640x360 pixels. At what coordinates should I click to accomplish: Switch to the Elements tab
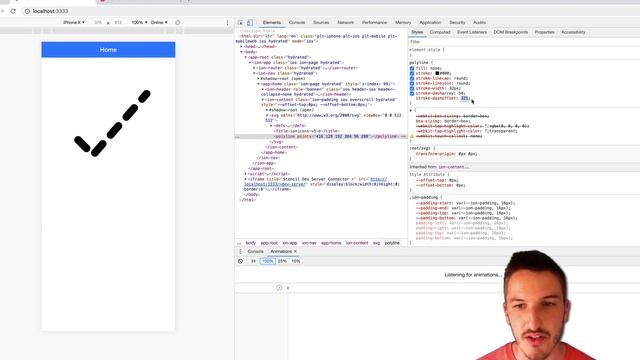point(271,22)
